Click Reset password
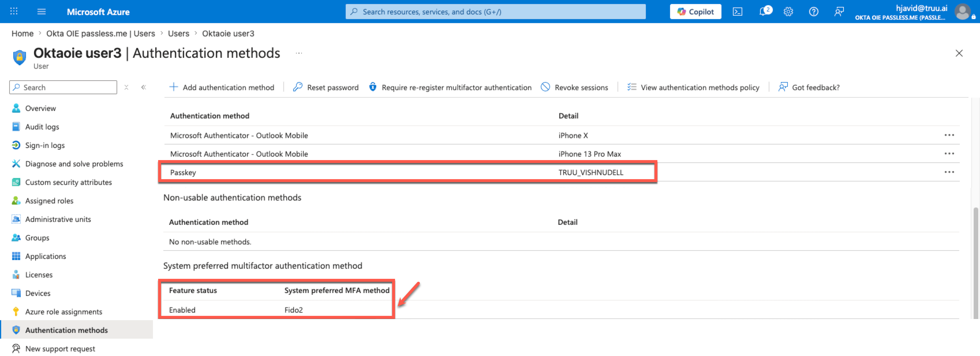980x356 pixels. 326,87
